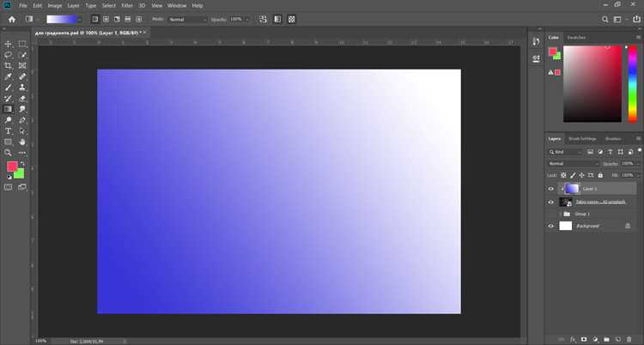The height and width of the screenshot is (345, 644).
Task: Select the History Brush tool
Action: [8, 99]
